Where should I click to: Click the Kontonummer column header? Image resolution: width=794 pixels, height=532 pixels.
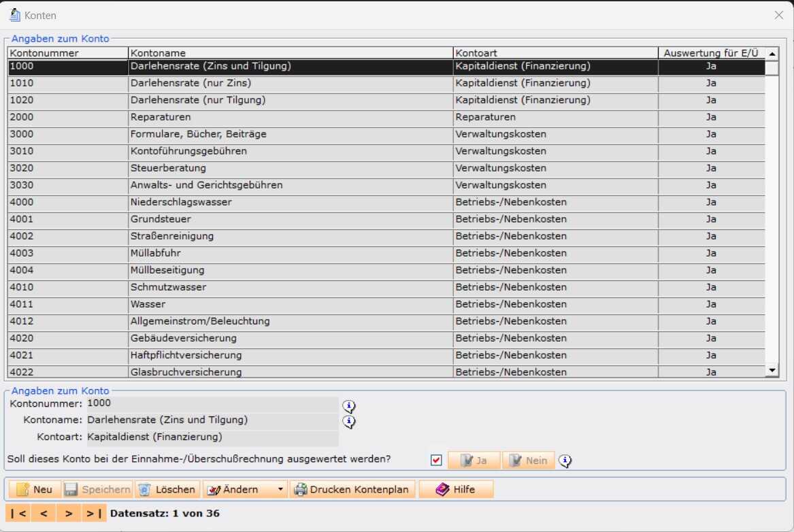[x=68, y=53]
